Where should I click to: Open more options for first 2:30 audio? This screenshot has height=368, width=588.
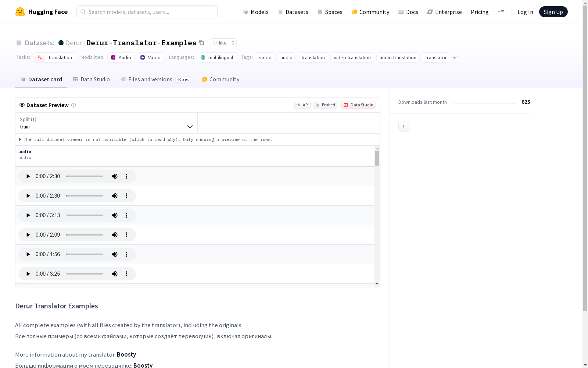[126, 176]
